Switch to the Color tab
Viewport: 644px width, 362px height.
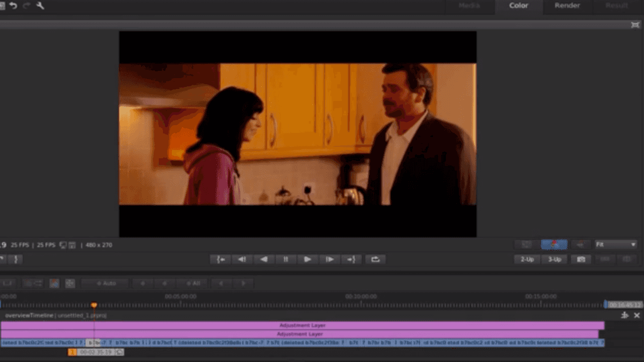[x=518, y=6]
